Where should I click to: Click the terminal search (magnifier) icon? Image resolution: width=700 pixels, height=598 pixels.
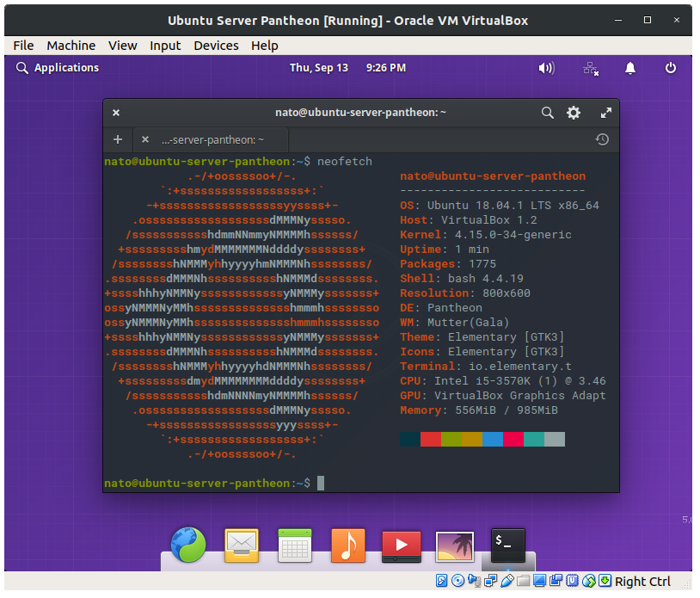tap(547, 113)
